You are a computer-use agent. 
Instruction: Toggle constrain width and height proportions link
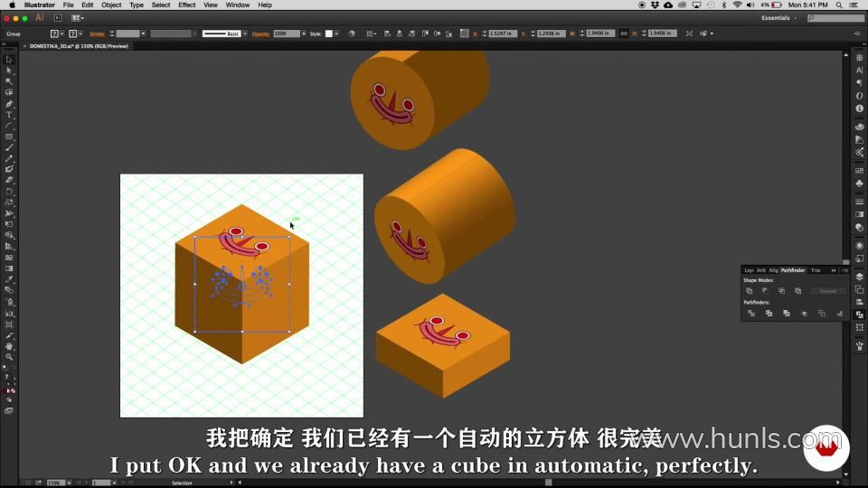click(624, 33)
